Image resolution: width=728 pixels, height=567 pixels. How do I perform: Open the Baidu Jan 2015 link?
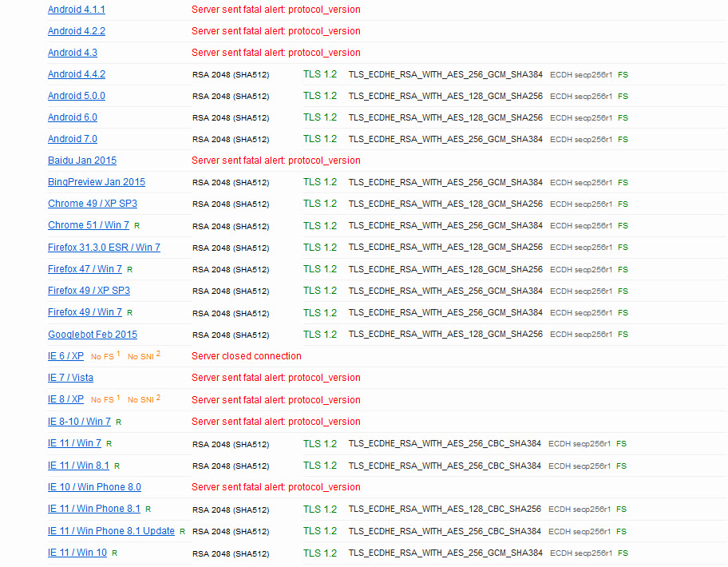point(82,161)
